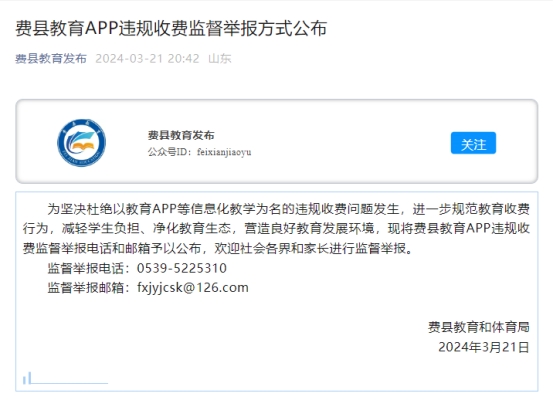Select the article title 费县教育APP违规收费监督举报方式公布
The height and width of the screenshot is (418, 554).
(171, 29)
